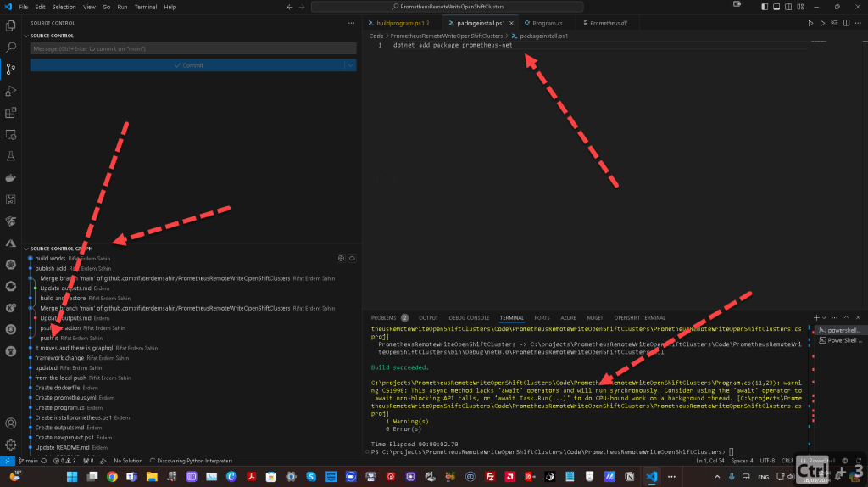Screen dimensions: 868x487
Task: Open the Testing flask view
Action: click(x=10, y=156)
